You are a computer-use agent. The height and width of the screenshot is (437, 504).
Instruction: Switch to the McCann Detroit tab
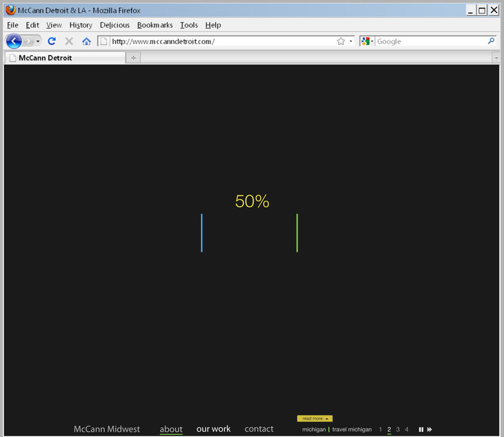click(65, 58)
